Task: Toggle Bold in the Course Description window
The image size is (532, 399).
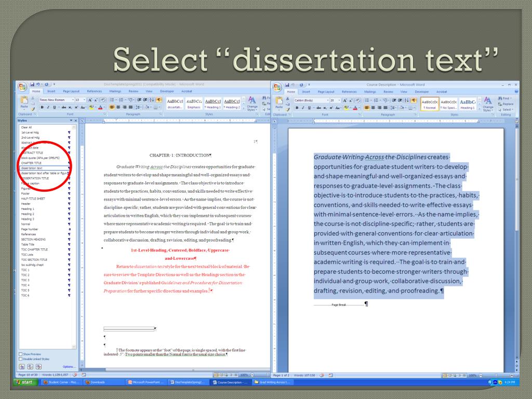Action: [x=297, y=108]
